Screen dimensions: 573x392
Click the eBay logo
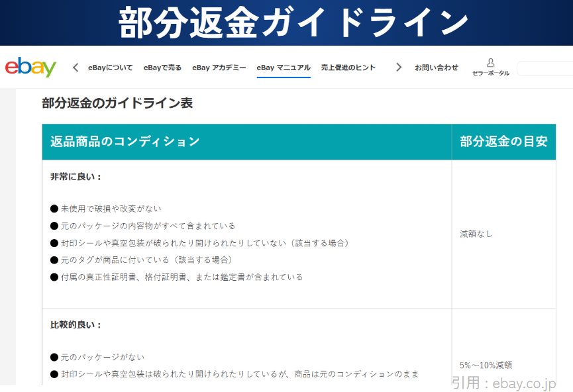[x=30, y=68]
